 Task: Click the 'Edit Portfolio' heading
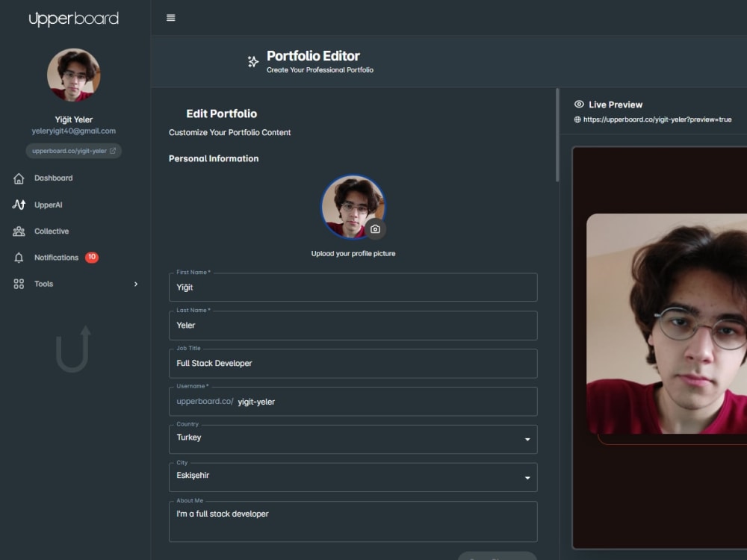pos(222,113)
